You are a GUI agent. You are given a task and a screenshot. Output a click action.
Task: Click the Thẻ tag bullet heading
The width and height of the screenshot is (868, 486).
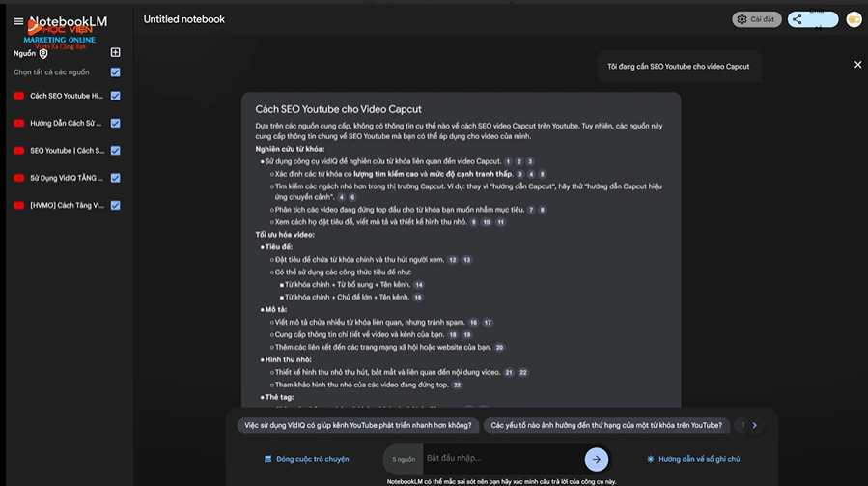click(279, 397)
